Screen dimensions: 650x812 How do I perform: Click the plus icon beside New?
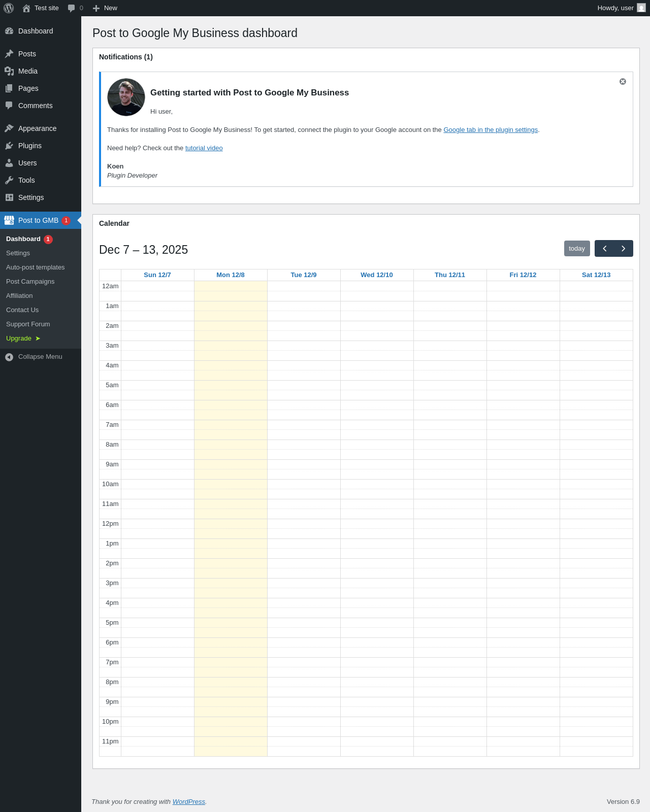pyautogui.click(x=96, y=8)
